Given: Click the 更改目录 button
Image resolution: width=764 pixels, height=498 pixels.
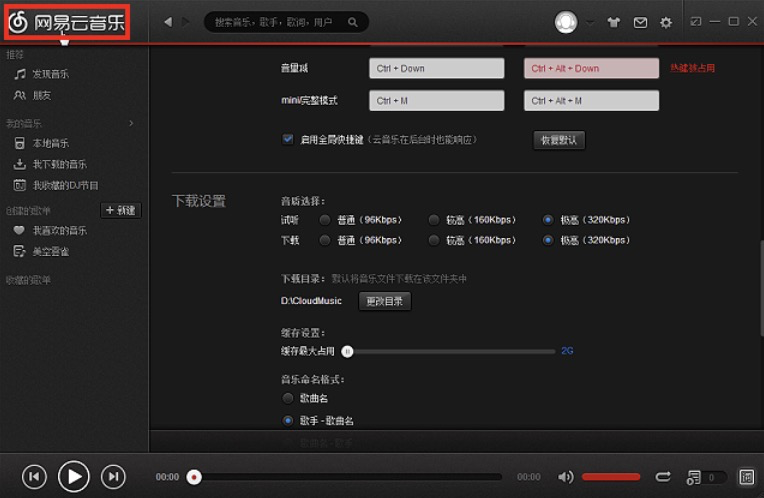Looking at the screenshot, I should [385, 301].
